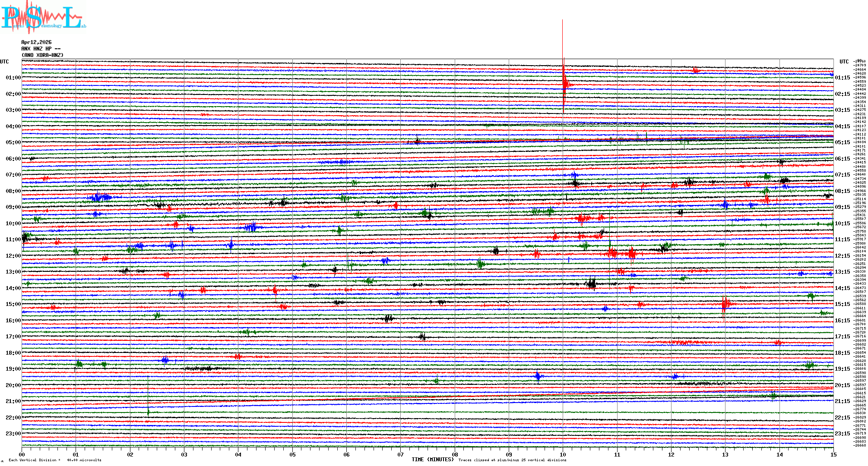Click the left UTC axis header

(x=4, y=62)
